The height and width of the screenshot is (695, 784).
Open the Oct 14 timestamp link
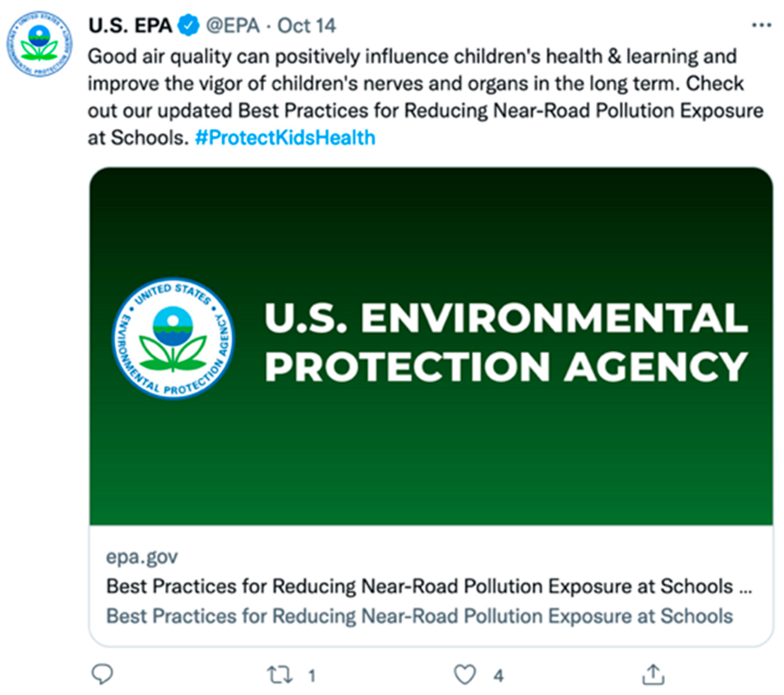[307, 26]
